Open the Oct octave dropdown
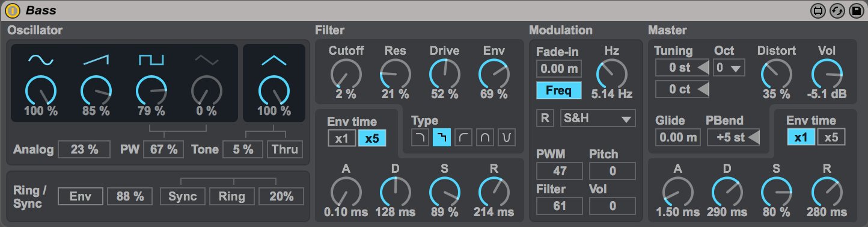The height and width of the screenshot is (227, 868). (x=729, y=68)
